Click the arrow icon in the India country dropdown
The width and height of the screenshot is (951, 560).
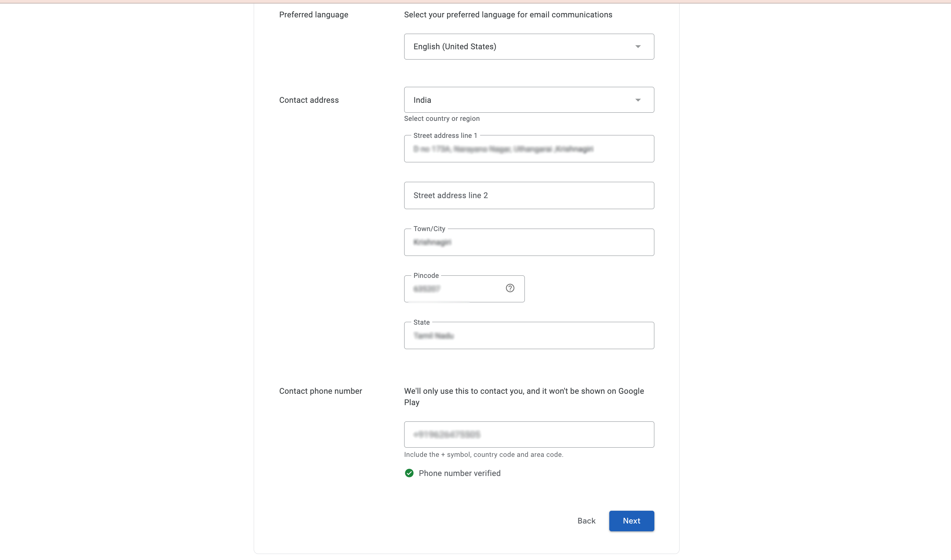point(638,100)
